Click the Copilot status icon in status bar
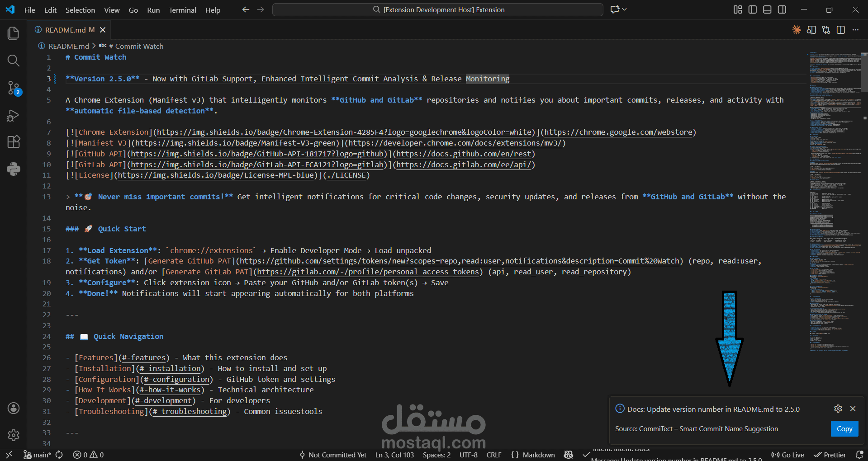This screenshot has width=868, height=461. [x=569, y=455]
